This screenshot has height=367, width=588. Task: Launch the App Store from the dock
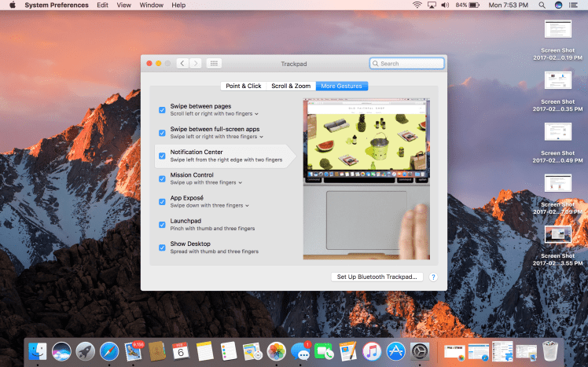[395, 351]
